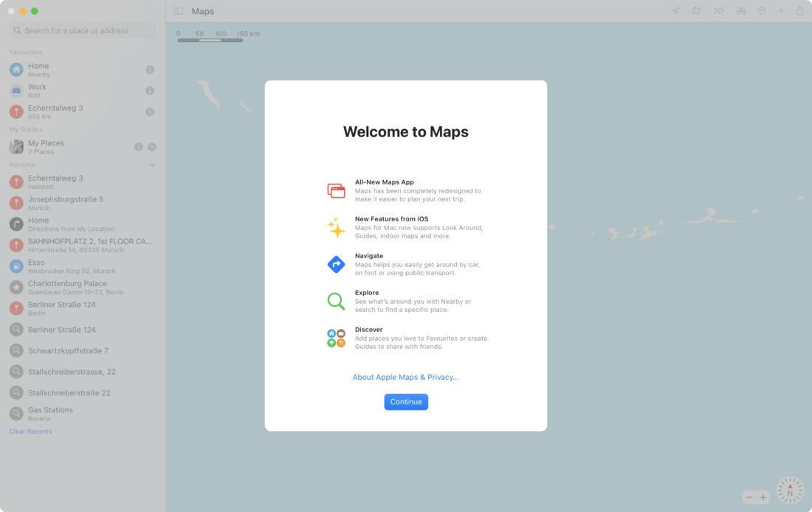This screenshot has width=812, height=512.
Task: Toggle the 3D map view
Action: click(x=718, y=11)
